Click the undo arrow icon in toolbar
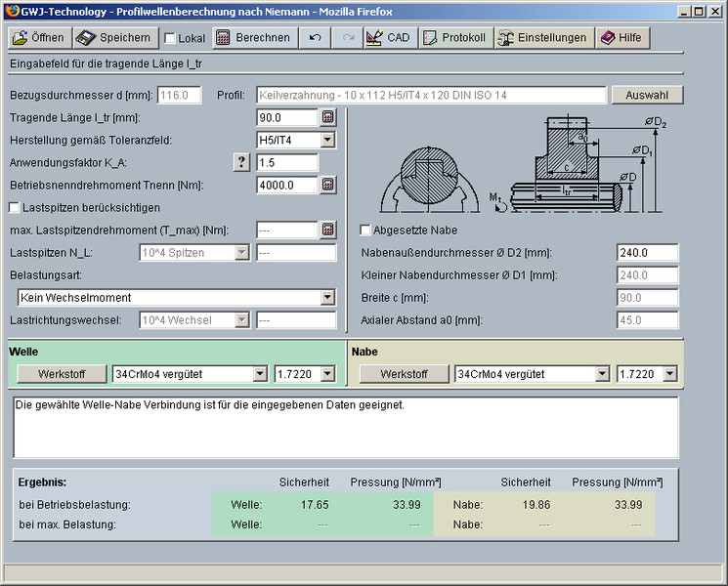 [315, 38]
